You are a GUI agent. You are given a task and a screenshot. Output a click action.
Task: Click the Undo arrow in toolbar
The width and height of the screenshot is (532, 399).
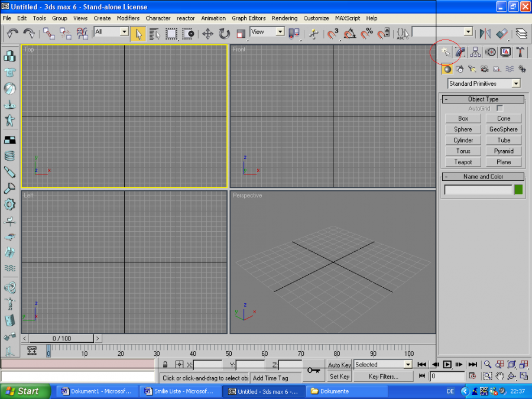tap(12, 34)
